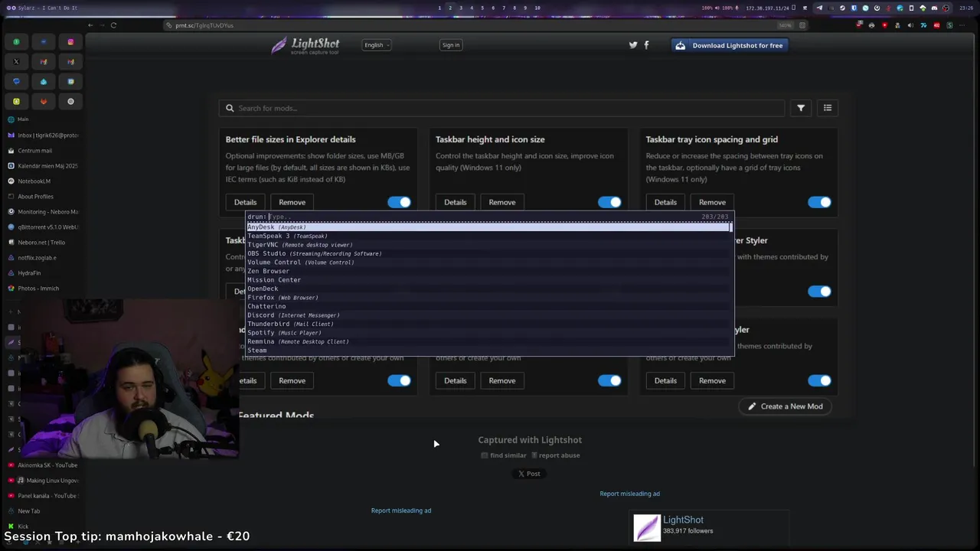Open the Neboro.net Trello sidebar tab
This screenshot has height=551, width=980.
[43, 243]
